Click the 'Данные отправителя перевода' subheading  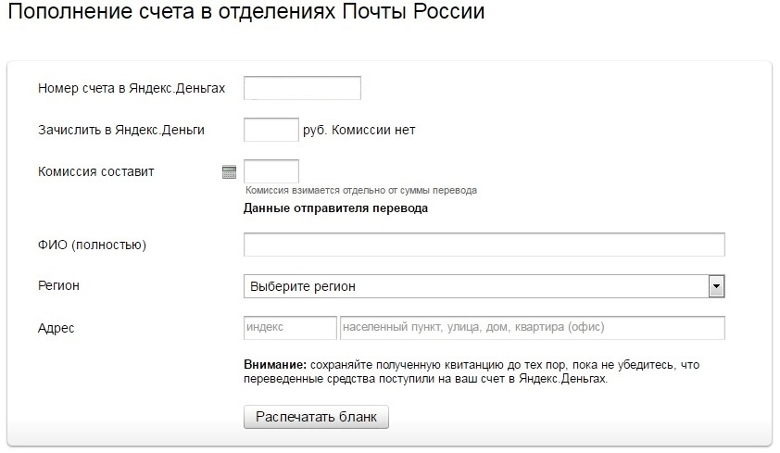tap(336, 209)
